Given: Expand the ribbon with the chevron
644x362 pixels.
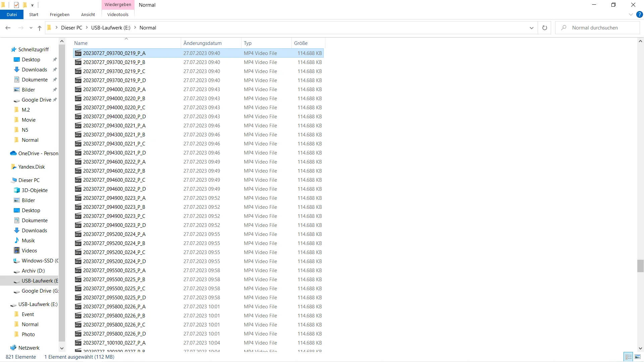Looking at the screenshot, I should coord(631,15).
